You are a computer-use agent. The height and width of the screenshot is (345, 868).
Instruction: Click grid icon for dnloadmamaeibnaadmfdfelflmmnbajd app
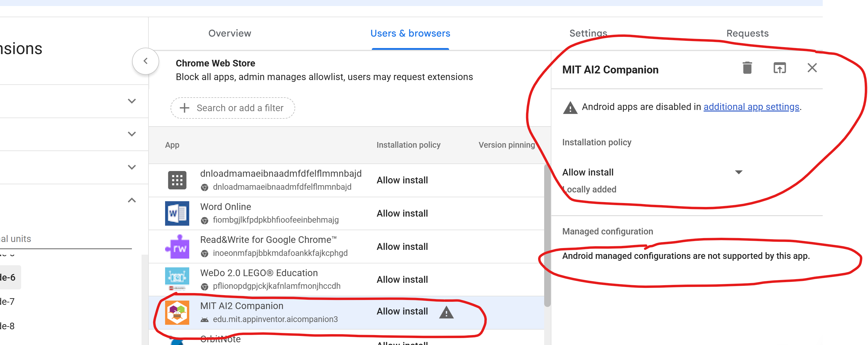pos(177,180)
